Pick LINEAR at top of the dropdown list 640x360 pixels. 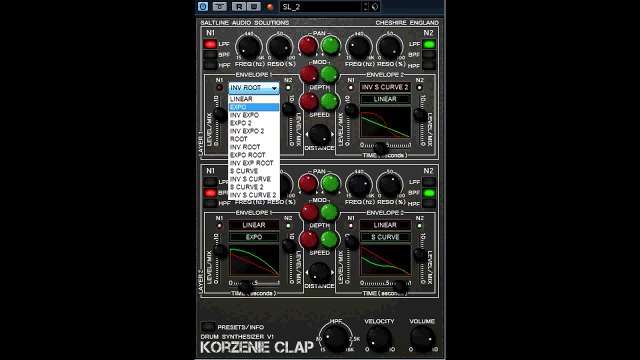253,99
